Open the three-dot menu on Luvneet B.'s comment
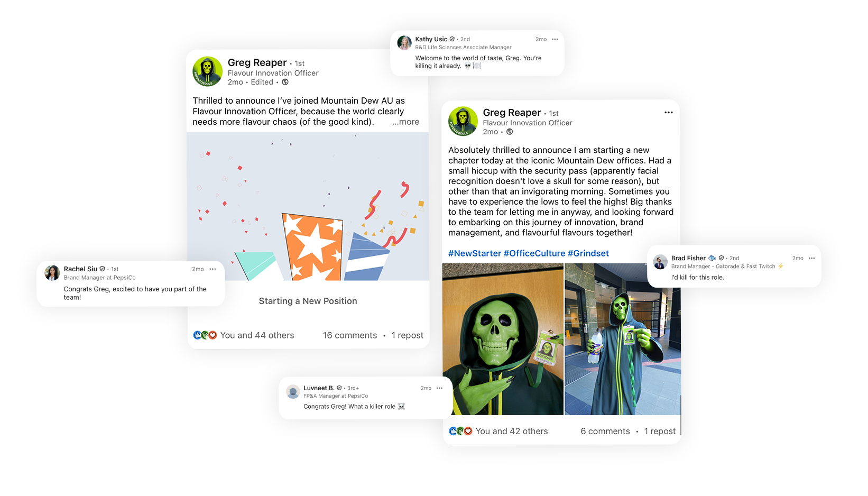Screen dimensions: 868x496 pos(439,388)
